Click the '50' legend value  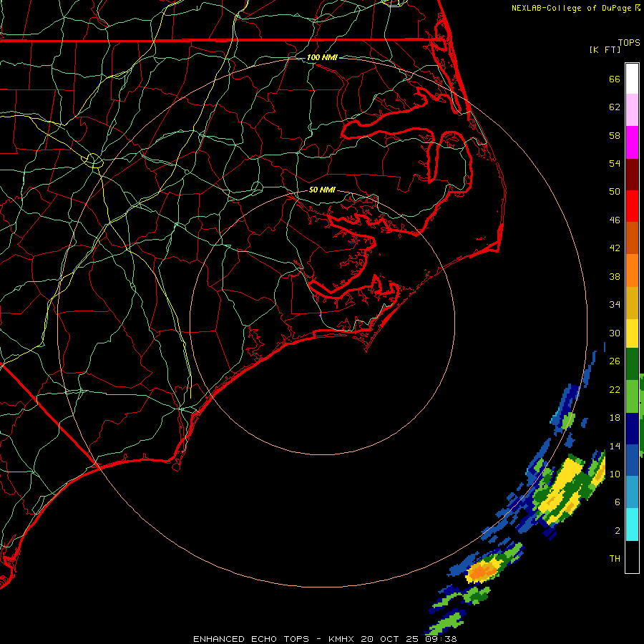(615, 192)
